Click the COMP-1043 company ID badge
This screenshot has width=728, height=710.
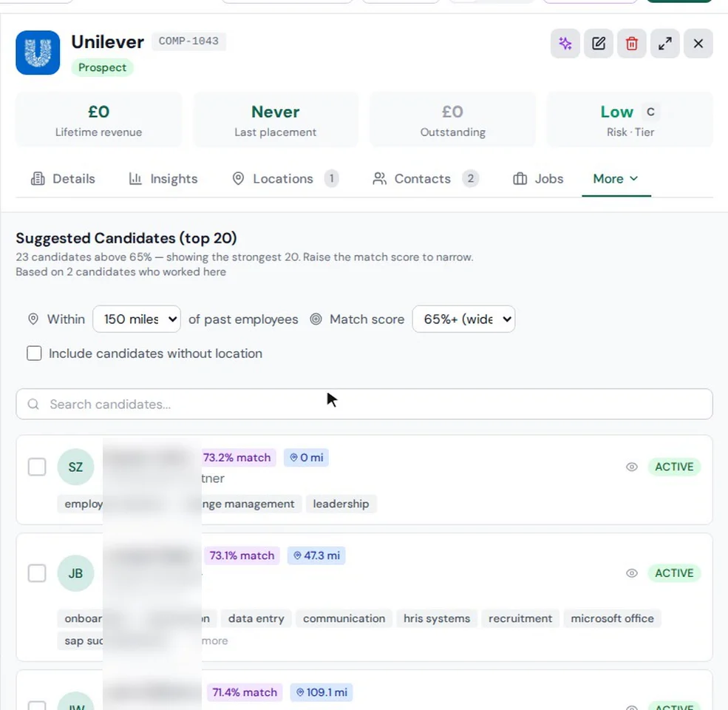pyautogui.click(x=188, y=41)
